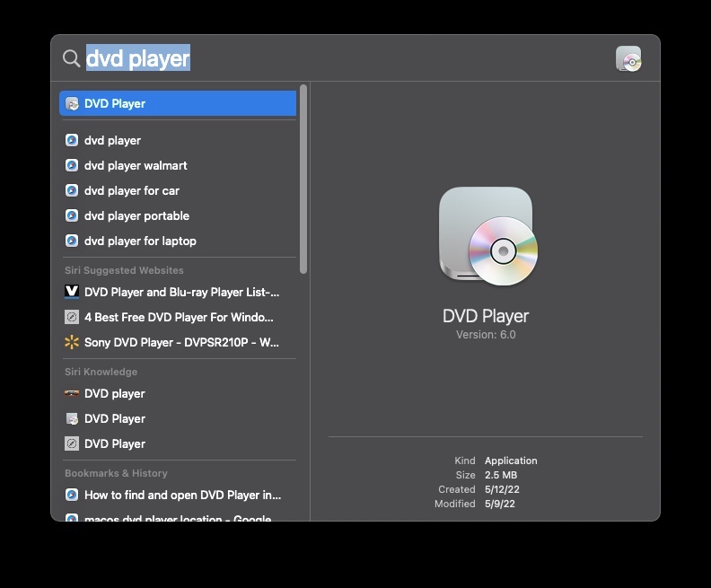Screen dimensions: 711x588
Task: Open the "Sony DVD Player - DVPSR210P" result
Action: pos(178,342)
